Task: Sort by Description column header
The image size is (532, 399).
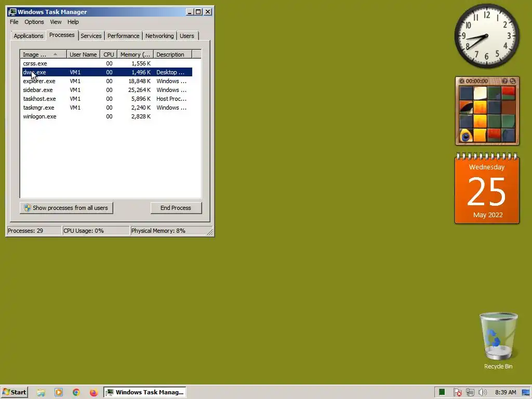Action: coord(172,54)
